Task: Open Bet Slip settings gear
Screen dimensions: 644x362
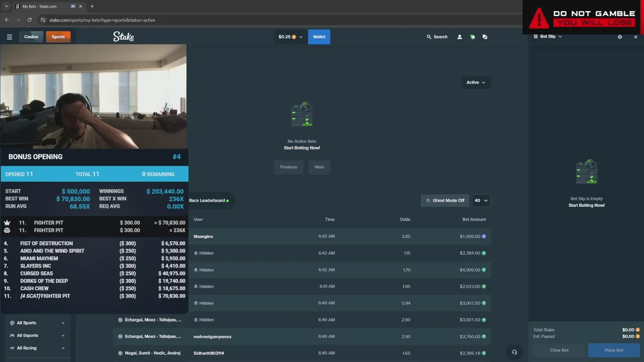Action: [620, 37]
